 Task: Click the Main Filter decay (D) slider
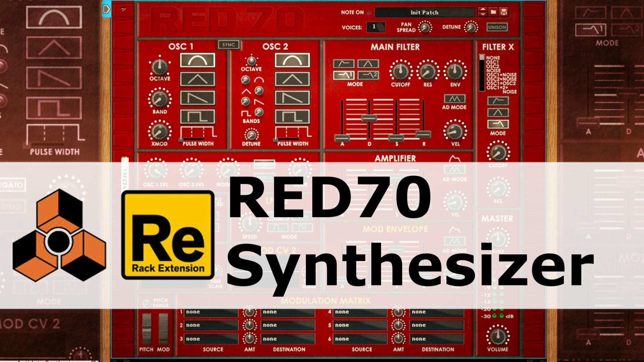click(369, 118)
